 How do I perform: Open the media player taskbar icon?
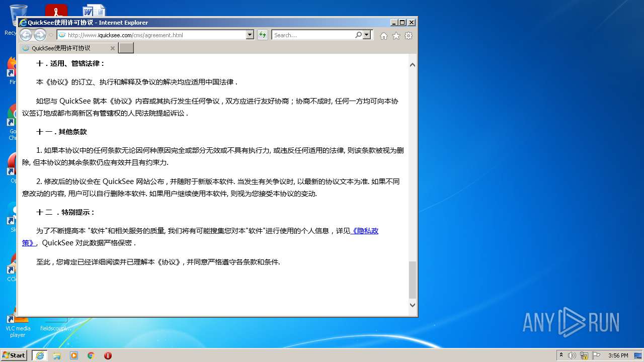click(74, 355)
